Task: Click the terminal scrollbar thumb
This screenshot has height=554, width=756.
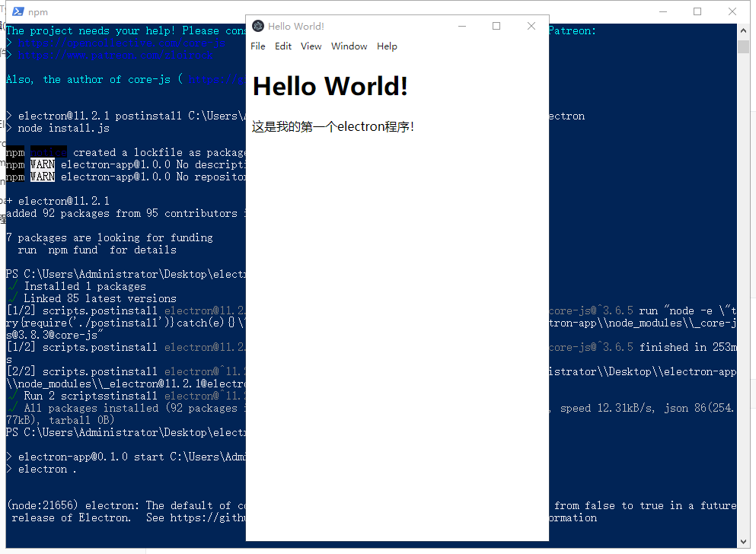Action: pyautogui.click(x=743, y=47)
